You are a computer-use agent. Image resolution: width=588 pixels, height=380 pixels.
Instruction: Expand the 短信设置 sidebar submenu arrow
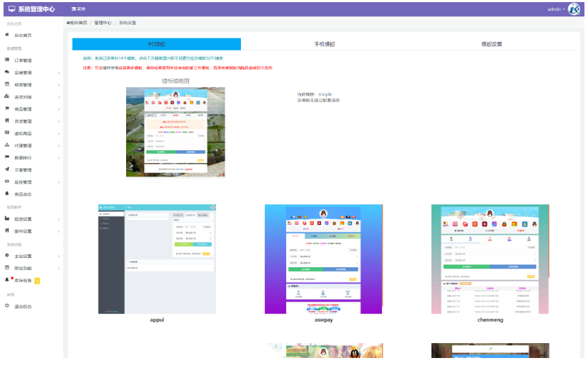(x=58, y=219)
